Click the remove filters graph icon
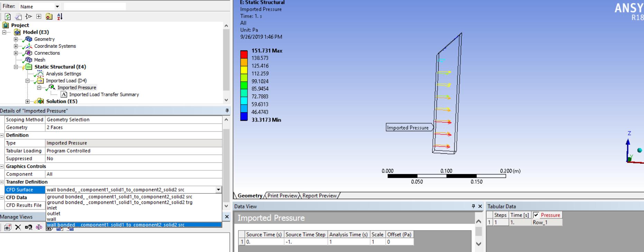 tap(28, 16)
